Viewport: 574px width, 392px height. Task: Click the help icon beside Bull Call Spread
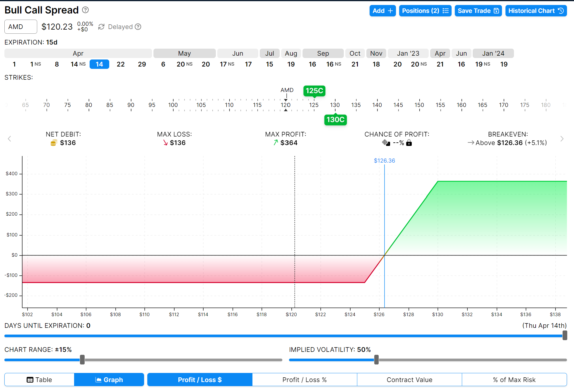pyautogui.click(x=85, y=10)
